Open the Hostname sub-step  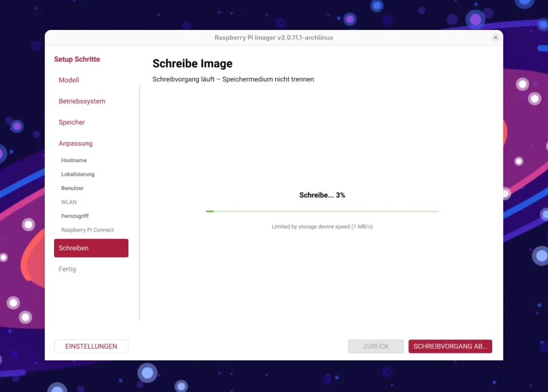pyautogui.click(x=74, y=160)
